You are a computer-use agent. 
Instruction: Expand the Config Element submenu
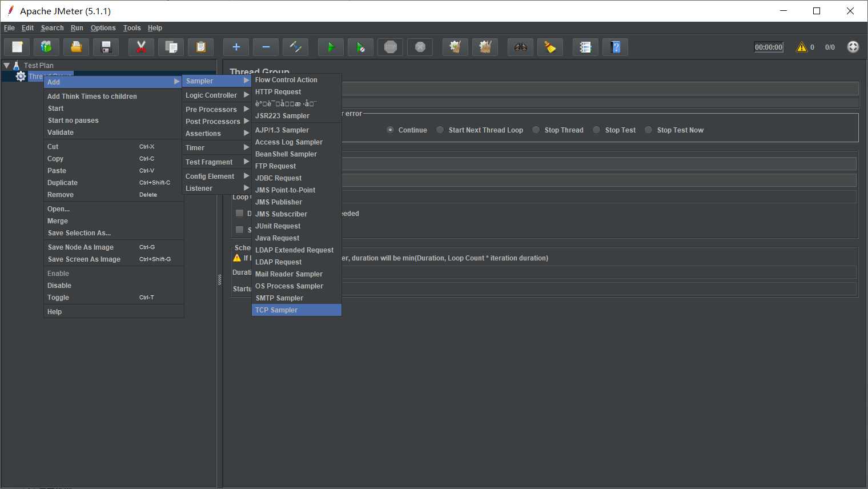tap(217, 177)
